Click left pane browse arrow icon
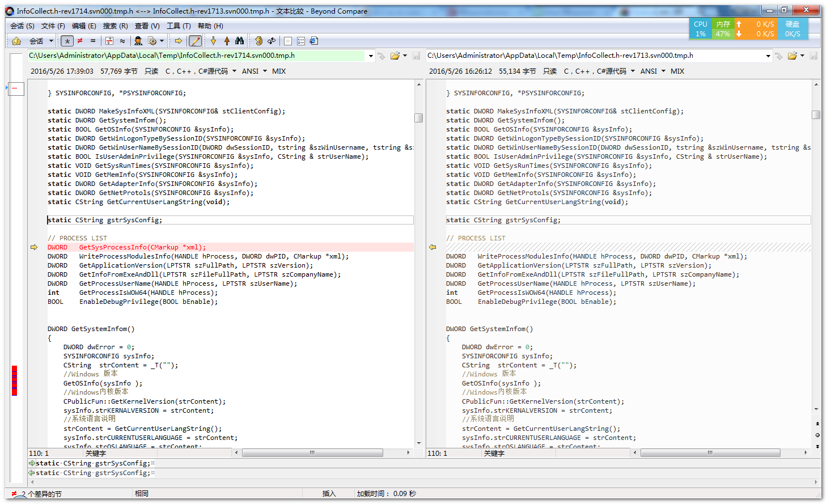 click(x=382, y=56)
